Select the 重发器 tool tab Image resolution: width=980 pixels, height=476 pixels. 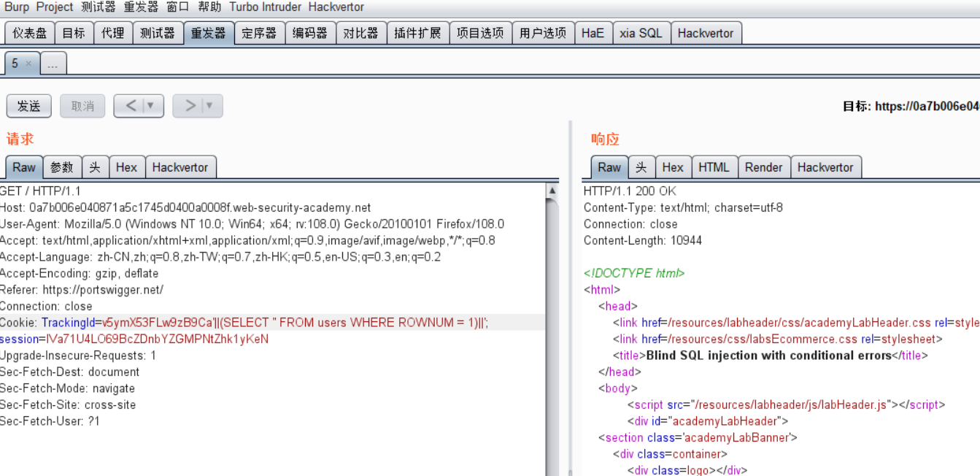[x=209, y=33]
